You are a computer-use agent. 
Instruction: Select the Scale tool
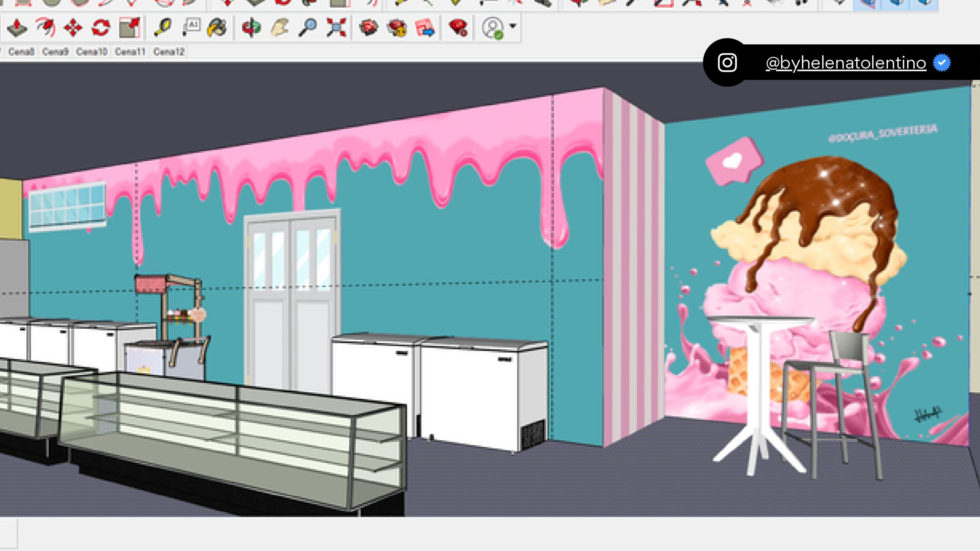(129, 28)
